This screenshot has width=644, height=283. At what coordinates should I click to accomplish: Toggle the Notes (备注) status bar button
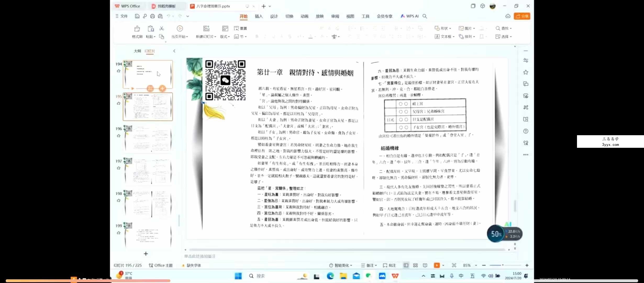(x=369, y=265)
